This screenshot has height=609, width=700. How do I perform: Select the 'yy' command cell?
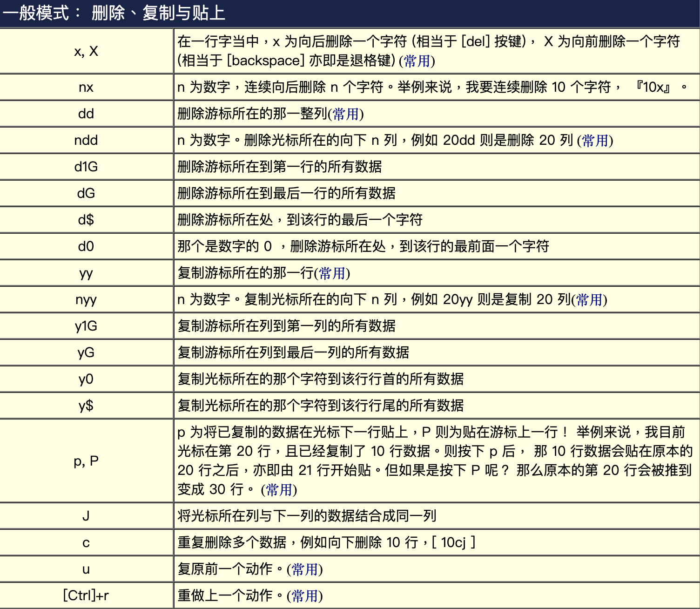86,273
